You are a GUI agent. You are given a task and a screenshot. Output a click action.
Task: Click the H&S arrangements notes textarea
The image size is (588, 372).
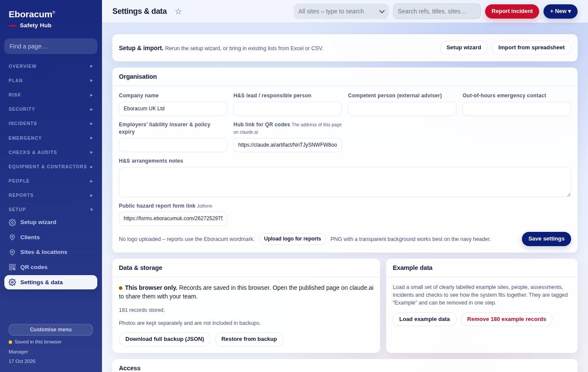tap(345, 182)
